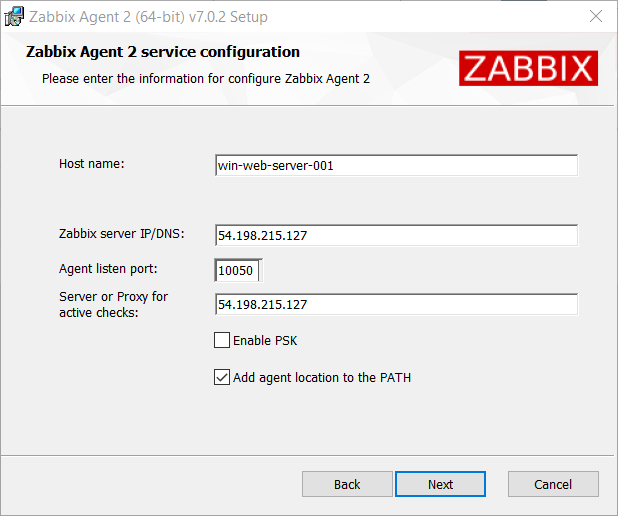Click the installer icon in title bar

[14, 17]
